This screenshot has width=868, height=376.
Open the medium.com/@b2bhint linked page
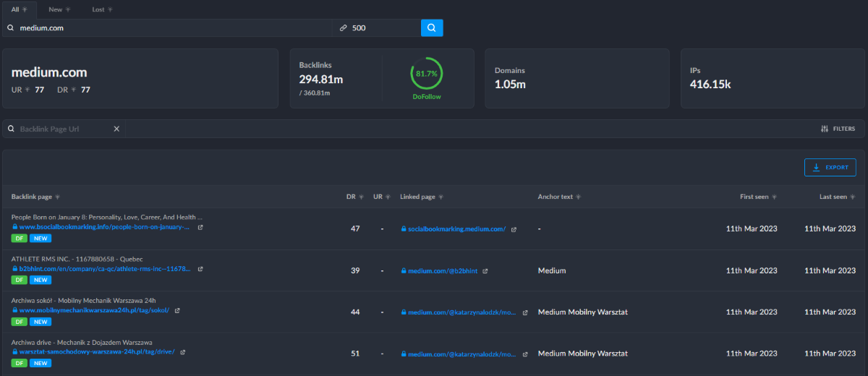coord(443,271)
